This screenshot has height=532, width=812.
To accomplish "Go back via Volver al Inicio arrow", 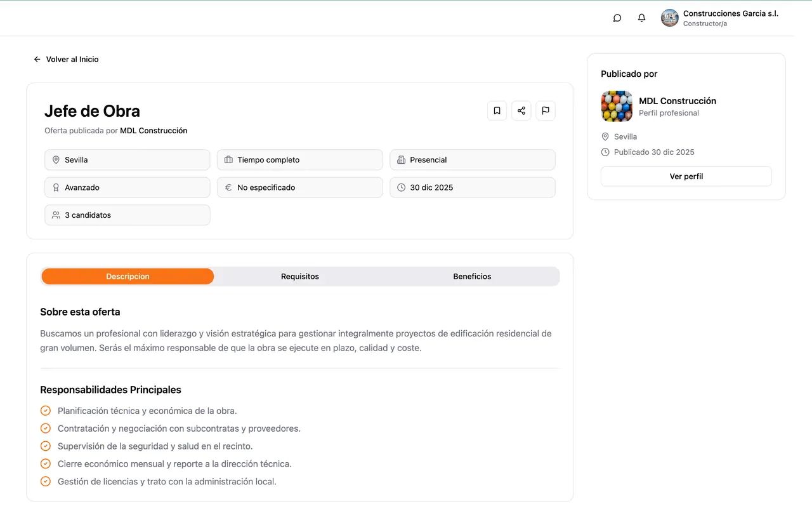I will pos(37,59).
